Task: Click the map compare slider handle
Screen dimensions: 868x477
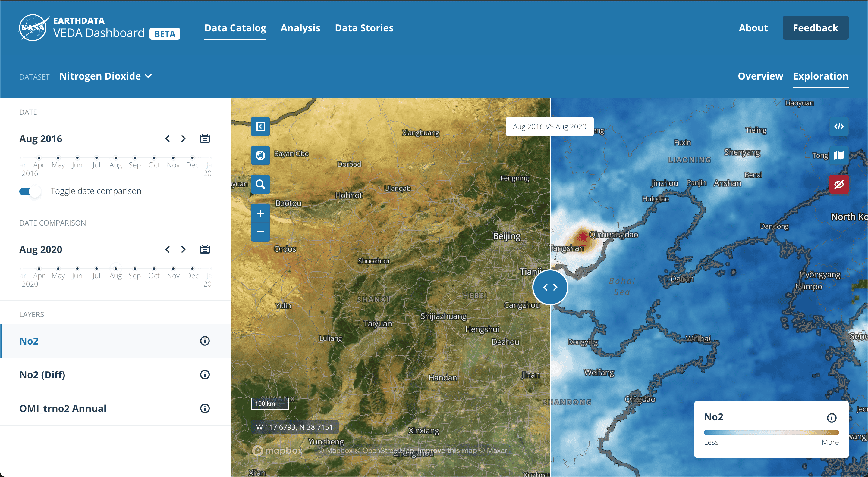Action: [550, 287]
